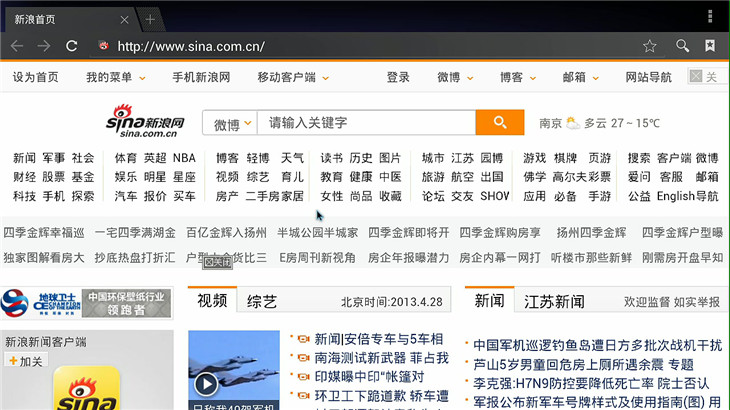Open ad link E房周刊新视角
Image resolution: width=730 pixels, height=410 pixels.
click(318, 258)
